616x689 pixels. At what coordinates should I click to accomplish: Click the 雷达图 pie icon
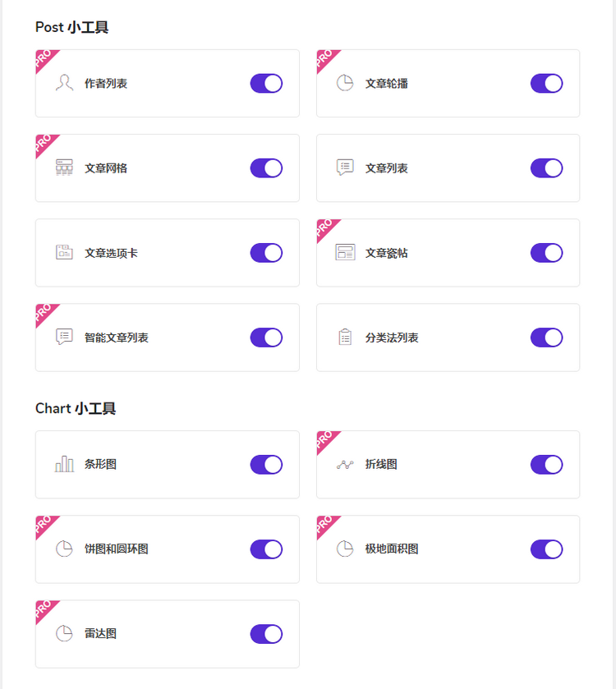click(64, 633)
